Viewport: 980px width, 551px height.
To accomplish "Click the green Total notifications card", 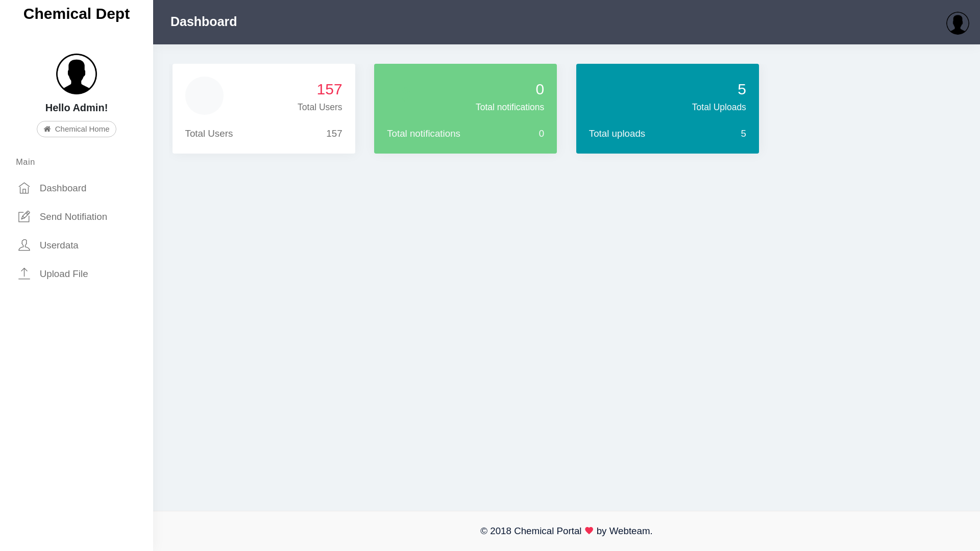I will [x=465, y=109].
